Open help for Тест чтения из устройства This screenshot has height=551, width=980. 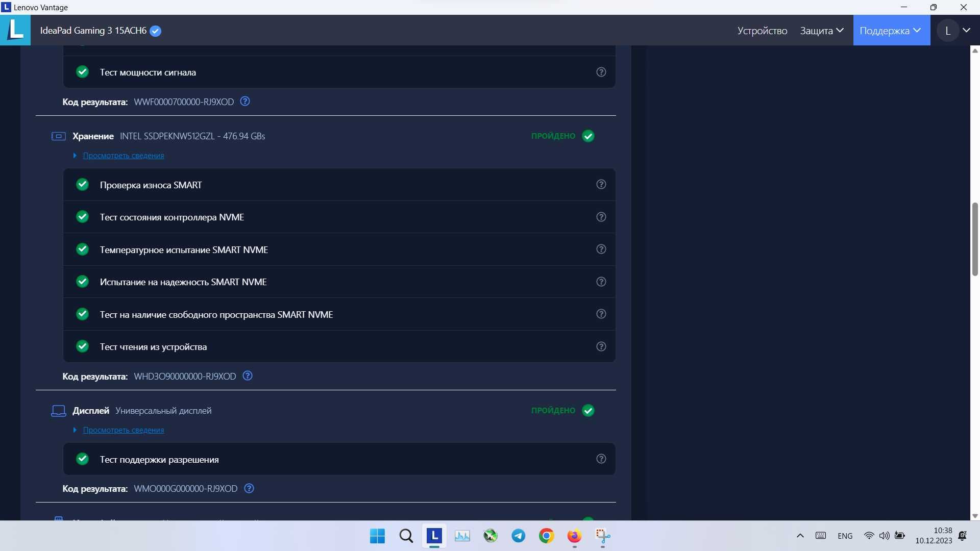601,346
